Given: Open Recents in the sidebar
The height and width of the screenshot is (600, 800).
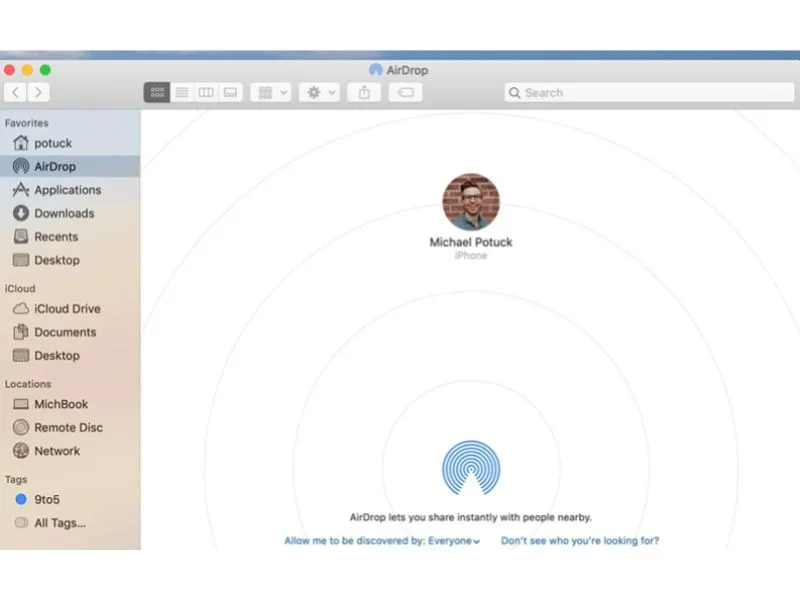Looking at the screenshot, I should coord(70,237).
